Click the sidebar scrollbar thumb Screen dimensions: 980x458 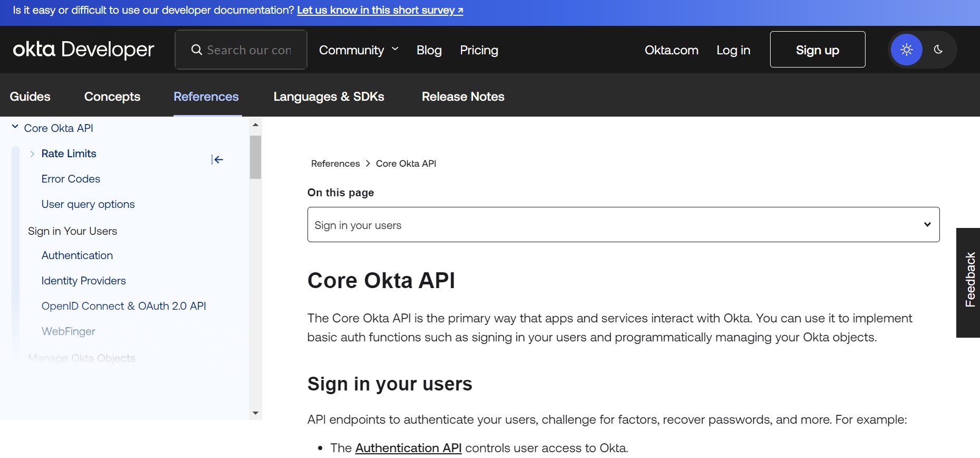click(x=255, y=157)
